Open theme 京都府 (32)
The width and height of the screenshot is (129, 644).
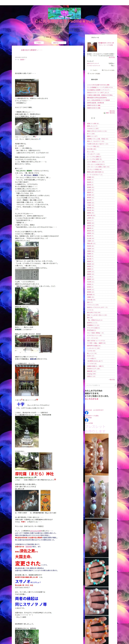(x=90, y=251)
